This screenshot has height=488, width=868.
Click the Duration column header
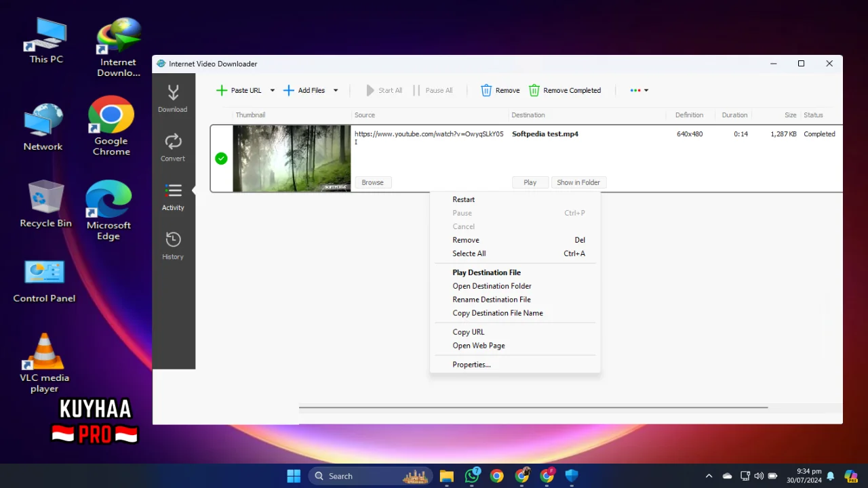click(734, 115)
